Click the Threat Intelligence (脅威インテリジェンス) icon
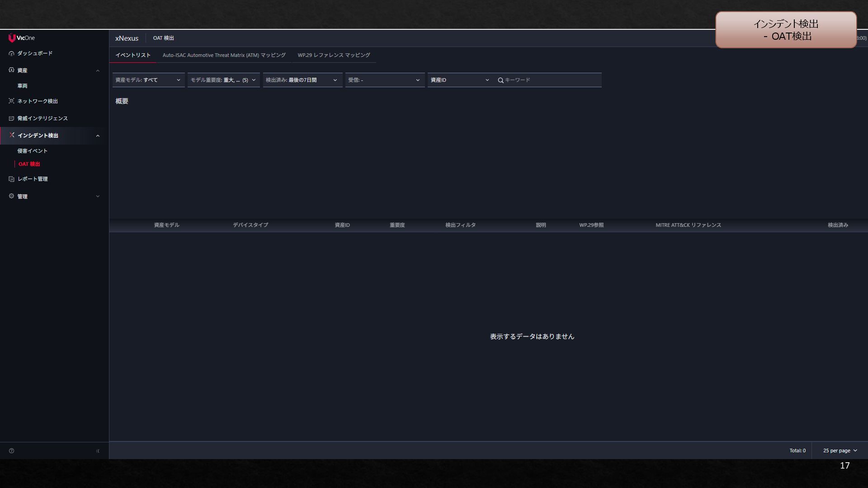Screen dimensions: 868x488 (x=11, y=118)
